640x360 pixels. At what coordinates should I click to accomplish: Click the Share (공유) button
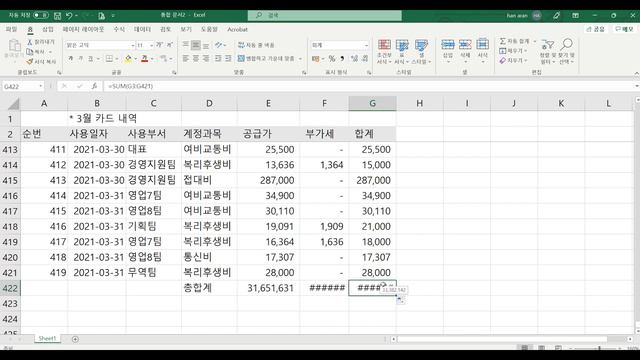(595, 29)
